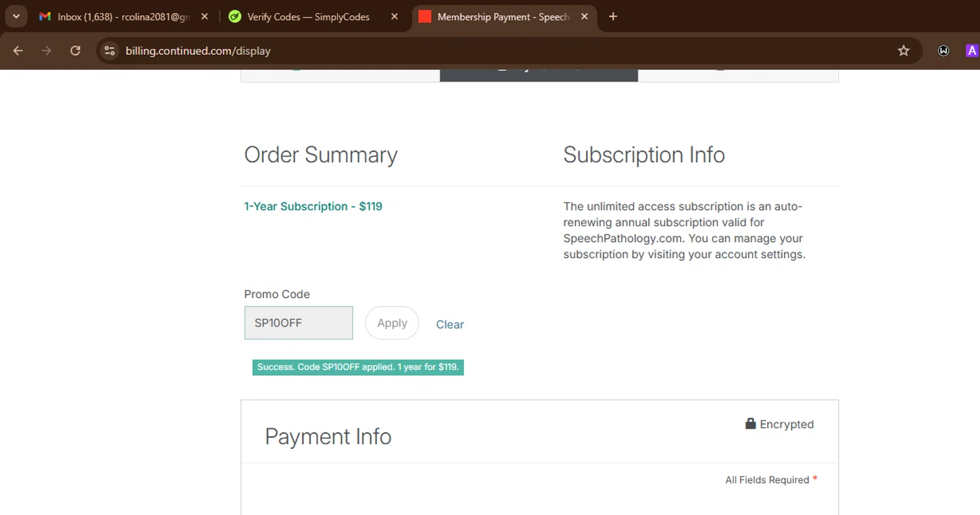Select the Membership Payment tab
Screen dimensions: 980x515
click(504, 17)
